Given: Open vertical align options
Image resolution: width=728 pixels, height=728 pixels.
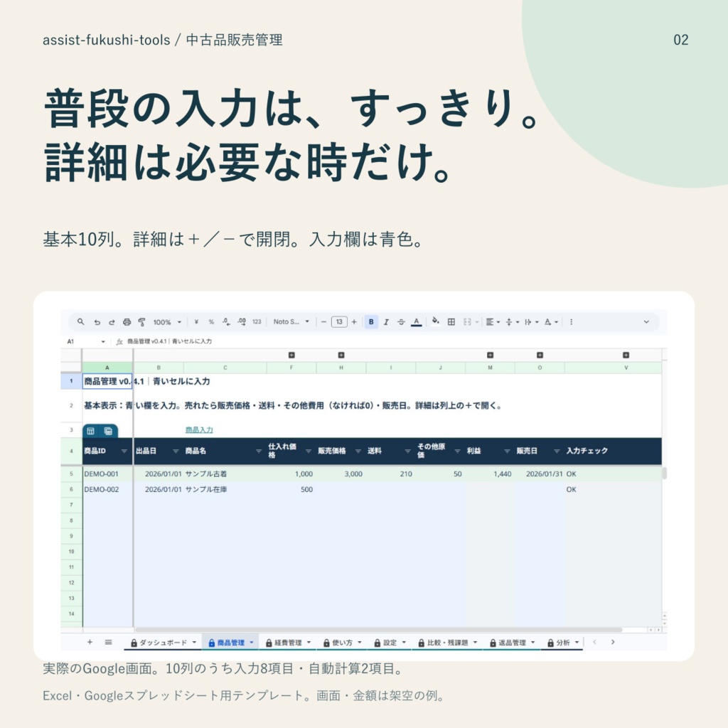Looking at the screenshot, I should [x=512, y=322].
